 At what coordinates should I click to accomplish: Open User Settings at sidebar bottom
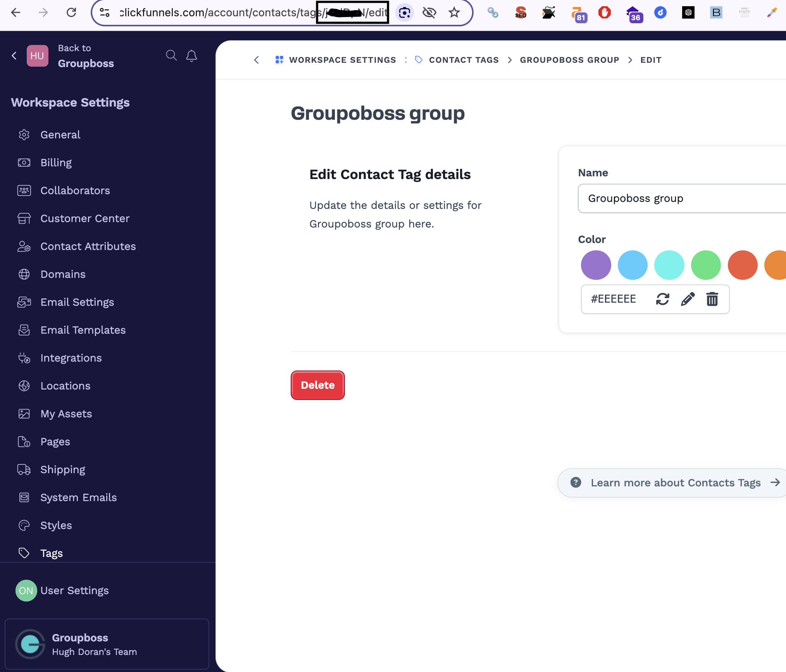74,590
